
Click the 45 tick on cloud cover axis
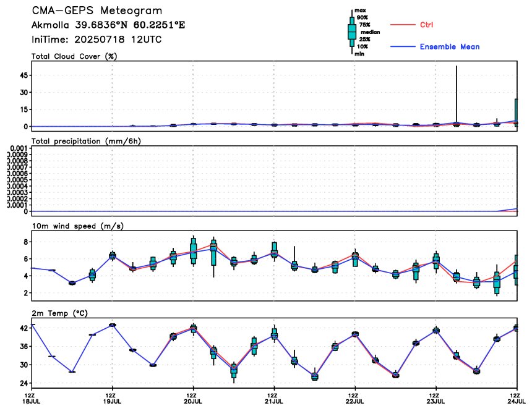[x=24, y=75]
